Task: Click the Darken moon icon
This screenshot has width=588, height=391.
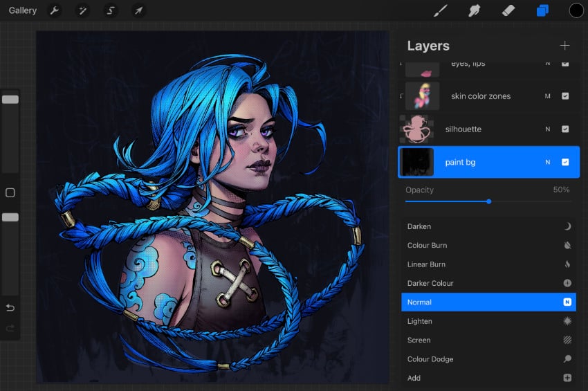Action: click(x=567, y=226)
